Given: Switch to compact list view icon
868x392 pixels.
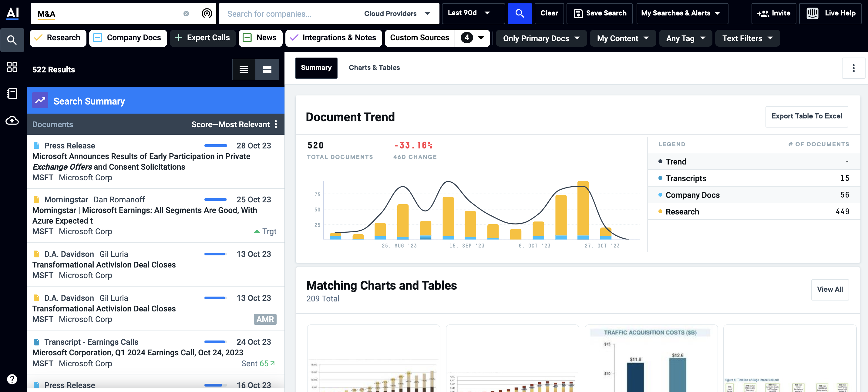Looking at the screenshot, I should [244, 70].
